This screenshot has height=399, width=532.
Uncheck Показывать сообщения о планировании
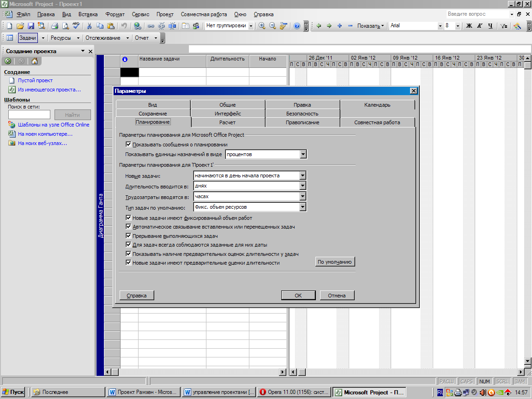pos(128,145)
